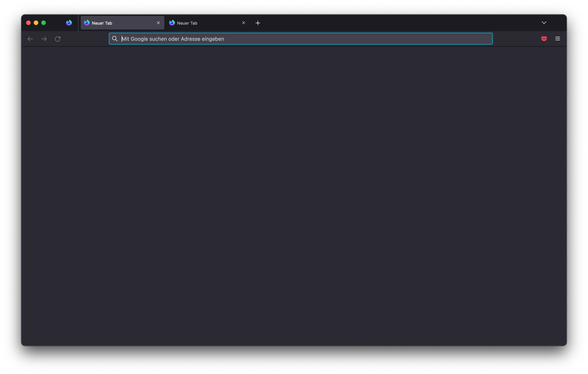The width and height of the screenshot is (588, 374).
Task: Click the search magnifier in address bar
Action: pyautogui.click(x=115, y=39)
